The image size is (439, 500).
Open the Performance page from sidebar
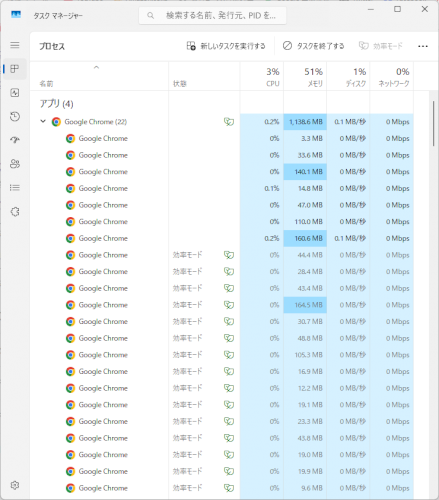pyautogui.click(x=15, y=93)
